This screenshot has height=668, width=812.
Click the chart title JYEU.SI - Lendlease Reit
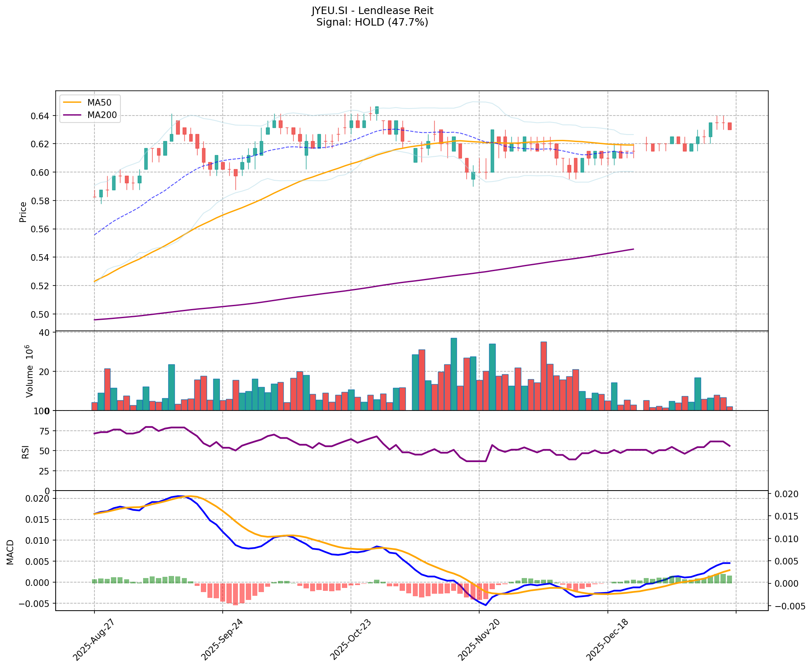click(372, 10)
